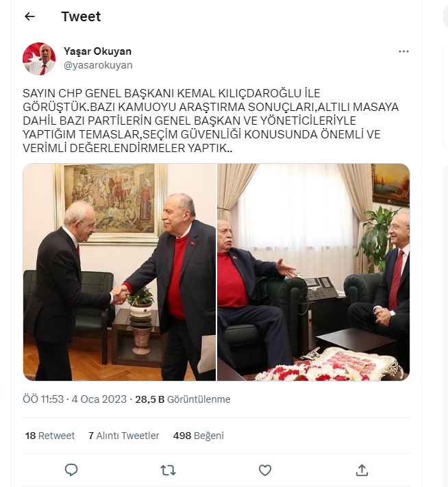
Task: Show the 18 Retweet list
Action: (50, 436)
